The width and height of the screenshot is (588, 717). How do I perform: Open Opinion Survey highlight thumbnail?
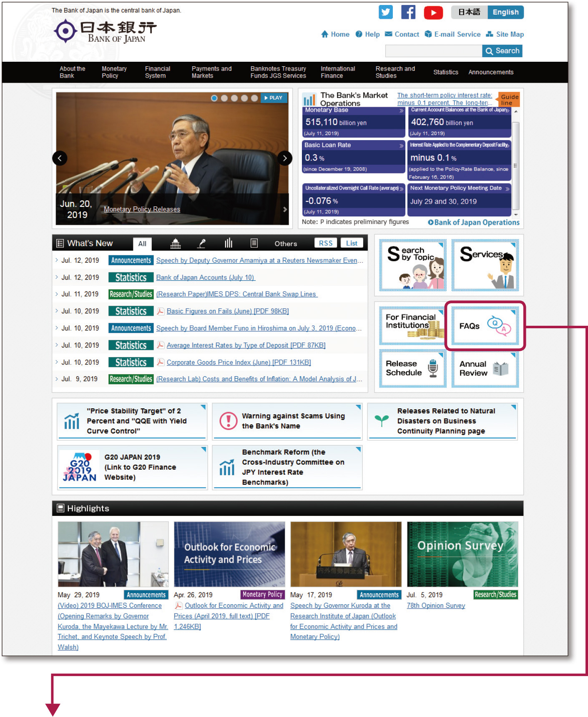462,554
